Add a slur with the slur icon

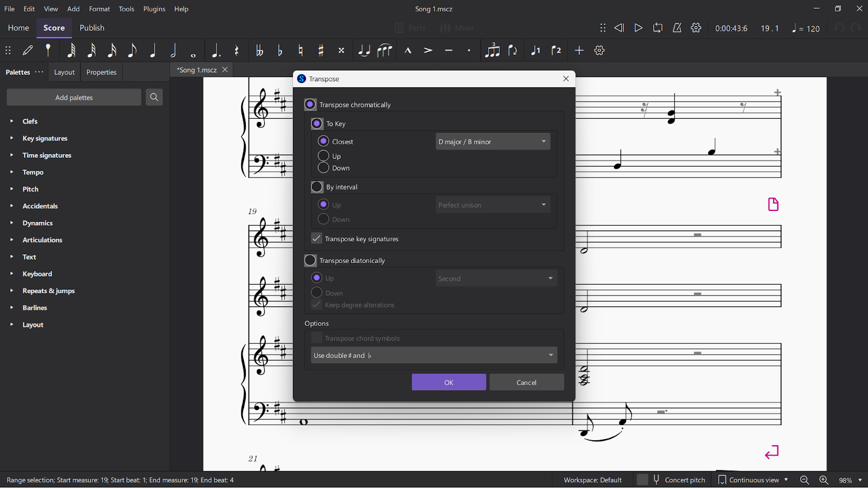pos(385,50)
